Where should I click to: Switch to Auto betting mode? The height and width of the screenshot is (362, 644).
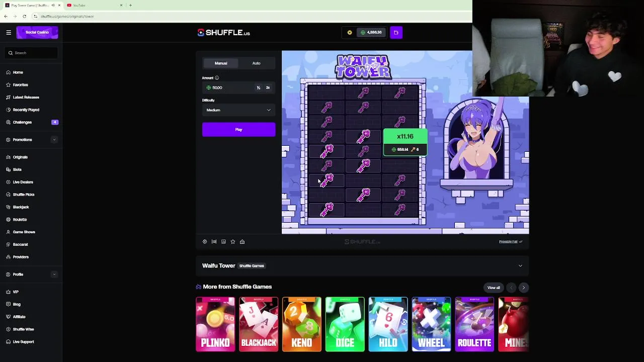[256, 63]
